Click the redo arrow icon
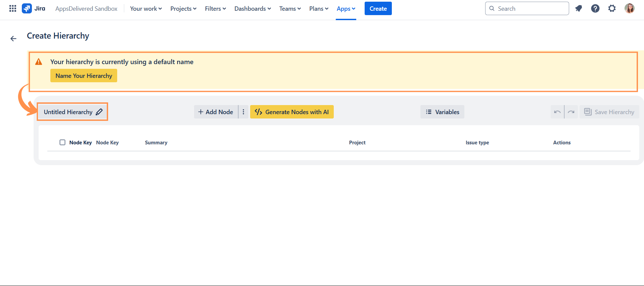 click(x=571, y=112)
